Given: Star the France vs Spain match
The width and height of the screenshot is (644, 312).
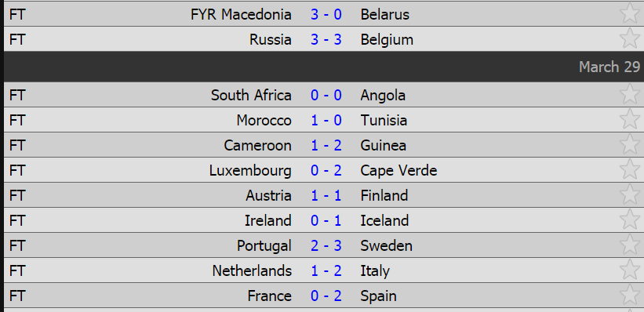Looking at the screenshot, I should click(x=630, y=294).
